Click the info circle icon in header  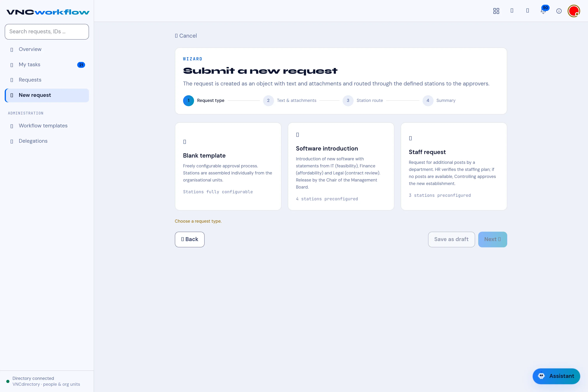click(x=559, y=11)
